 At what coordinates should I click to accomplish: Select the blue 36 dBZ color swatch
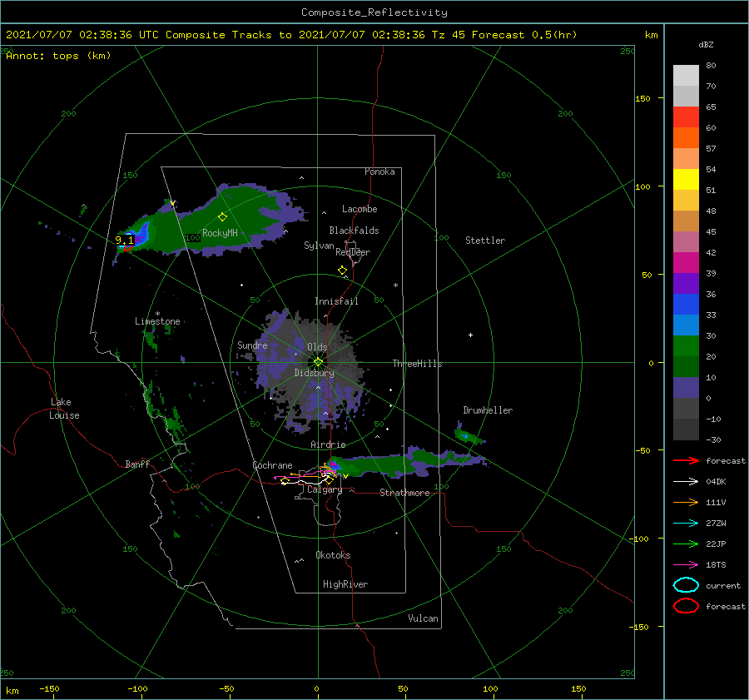click(686, 304)
